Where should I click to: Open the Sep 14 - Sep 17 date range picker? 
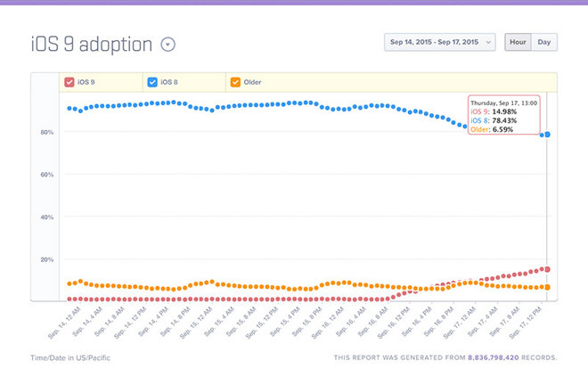pyautogui.click(x=440, y=42)
